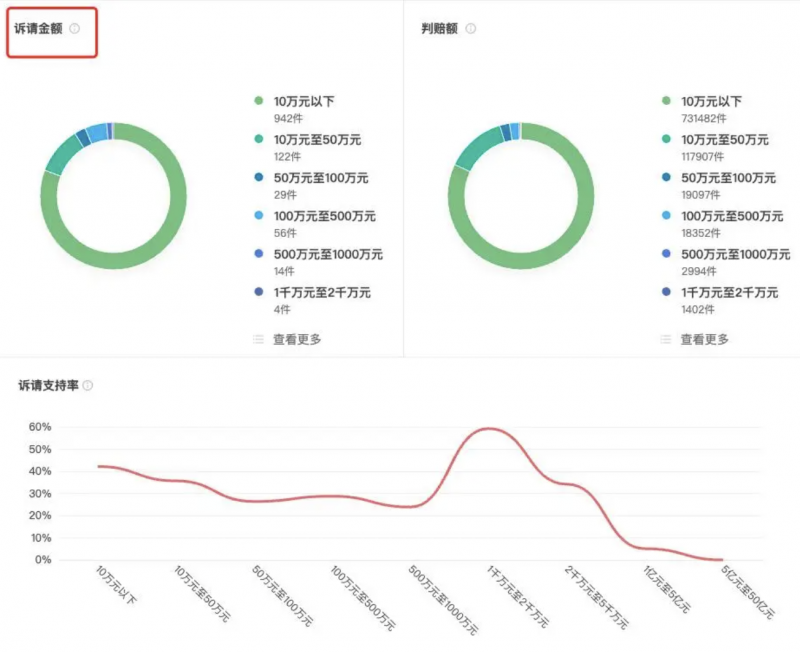
Task: Expand 查看更多 under 诉请金额 legend
Action: click(x=297, y=339)
